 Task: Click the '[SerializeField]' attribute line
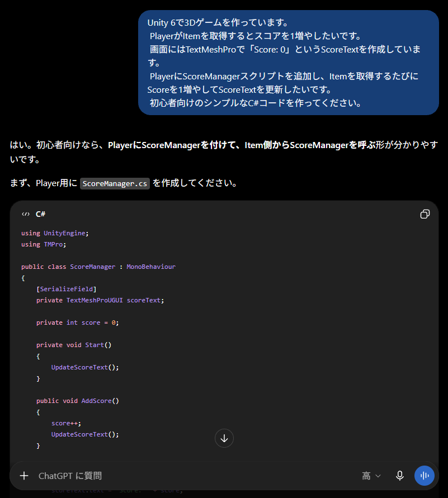pyautogui.click(x=66, y=289)
